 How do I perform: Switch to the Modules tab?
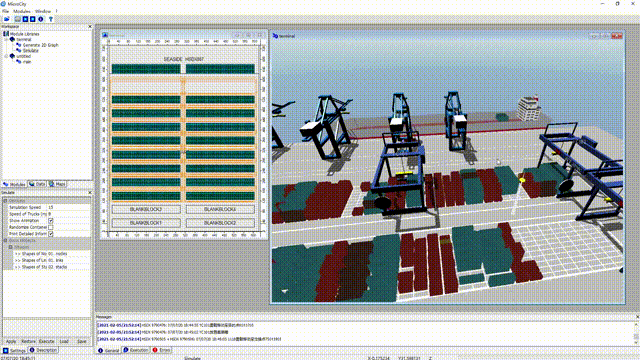(x=14, y=184)
